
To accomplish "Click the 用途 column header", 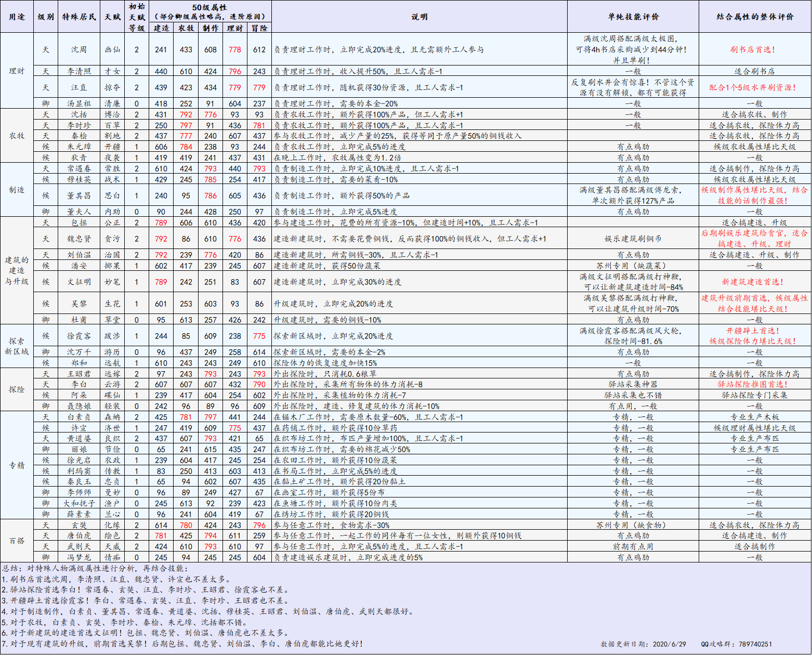I will (x=17, y=17).
